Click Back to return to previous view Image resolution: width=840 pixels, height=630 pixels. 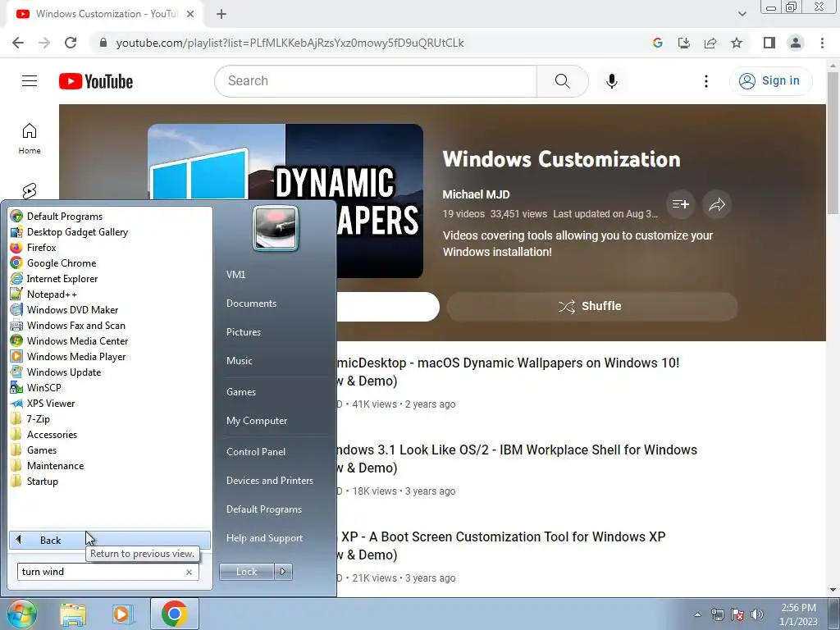pyautogui.click(x=110, y=540)
